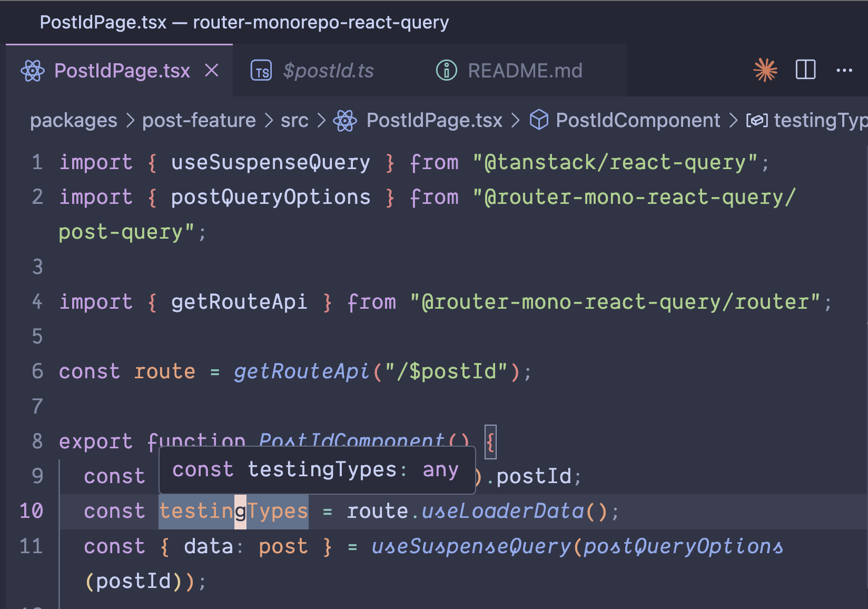The image size is (868, 609).
Task: Click the export keyword on line 8
Action: point(95,441)
